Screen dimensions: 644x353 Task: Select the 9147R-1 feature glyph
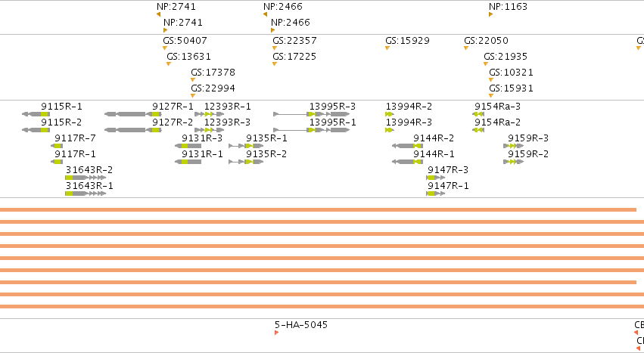436,194
